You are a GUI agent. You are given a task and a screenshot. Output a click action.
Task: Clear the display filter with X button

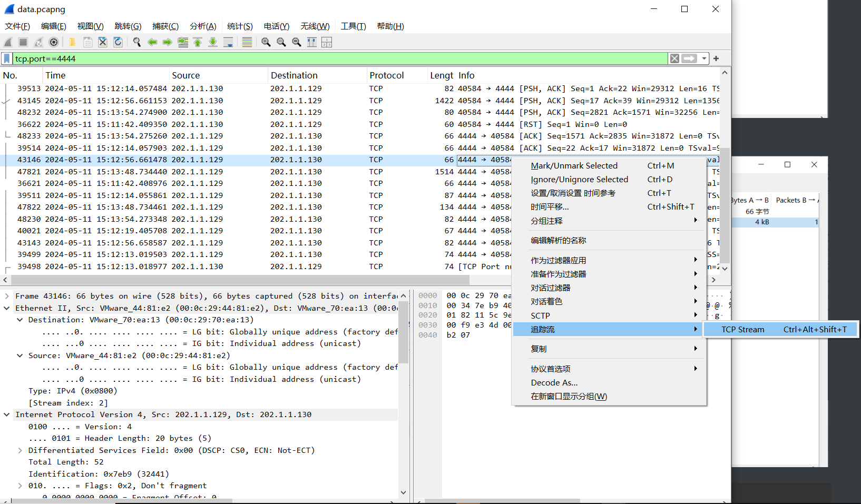674,58
